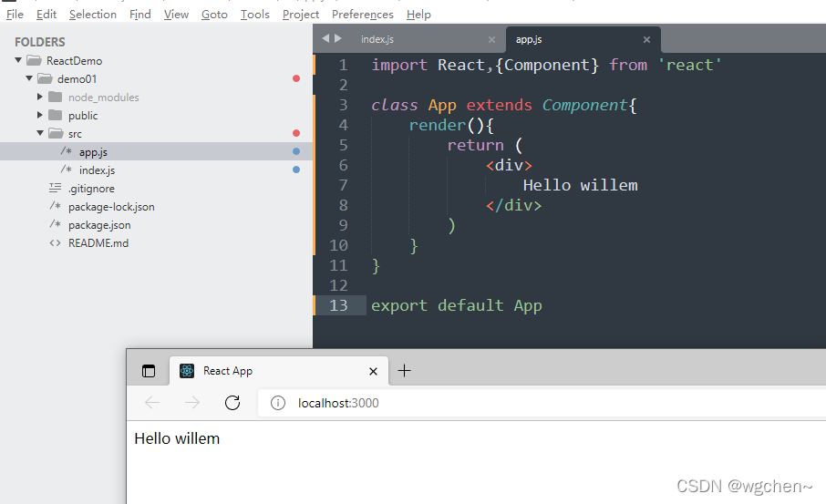Select the node_modules folder icon
This screenshot has height=504, width=826.
tap(56, 97)
